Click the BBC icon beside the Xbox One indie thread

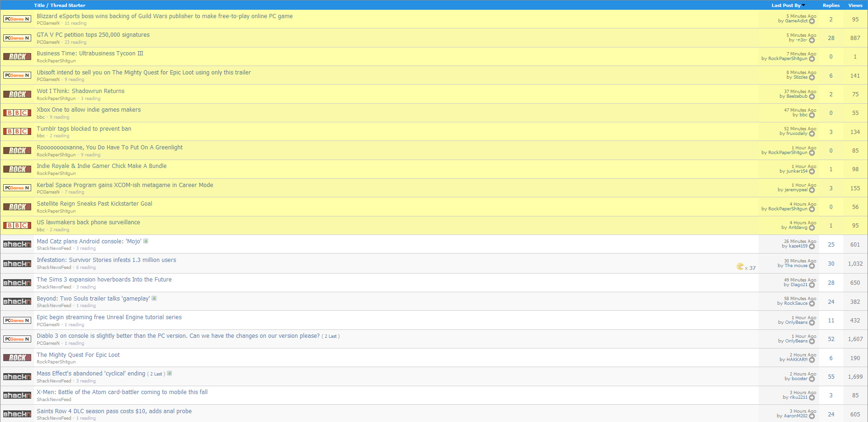[17, 113]
